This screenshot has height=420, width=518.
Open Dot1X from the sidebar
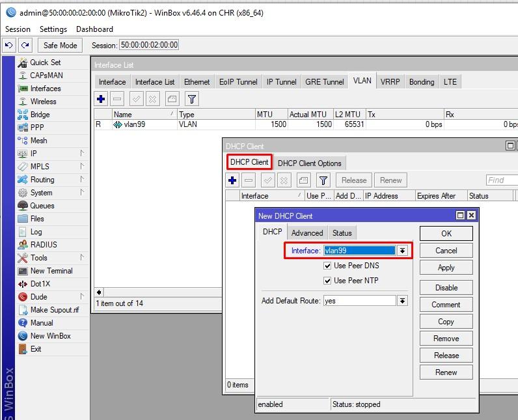[x=40, y=284]
